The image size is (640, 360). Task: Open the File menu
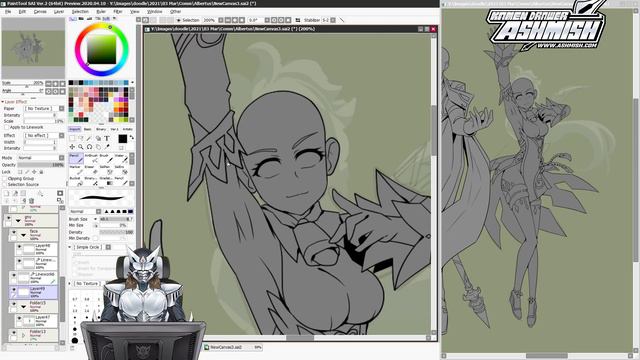[x=8, y=11]
